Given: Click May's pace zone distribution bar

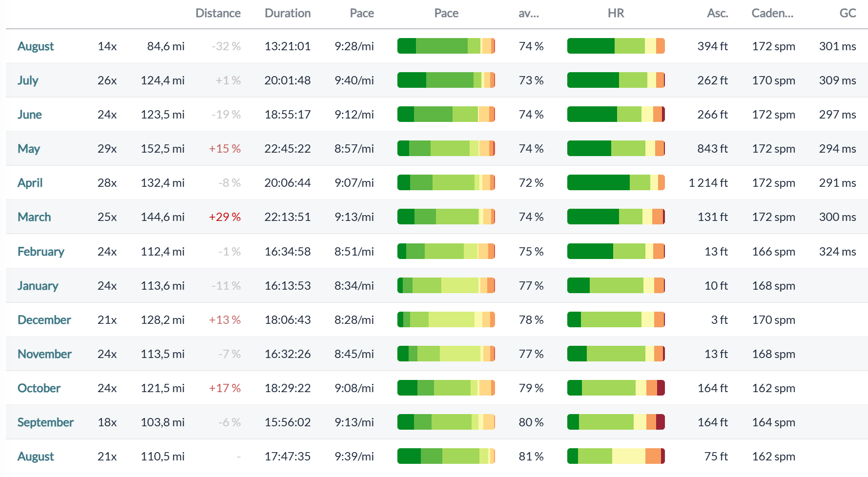Looking at the screenshot, I should (446, 148).
